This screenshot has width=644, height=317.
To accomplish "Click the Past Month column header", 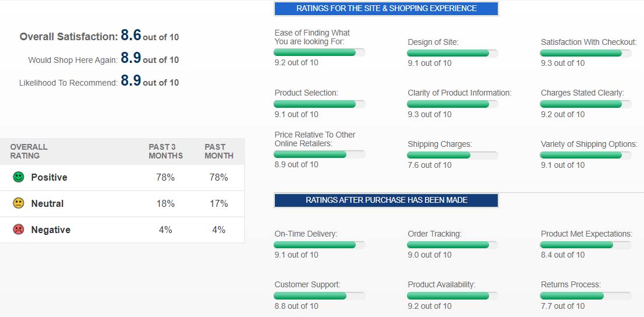I will tap(219, 152).
